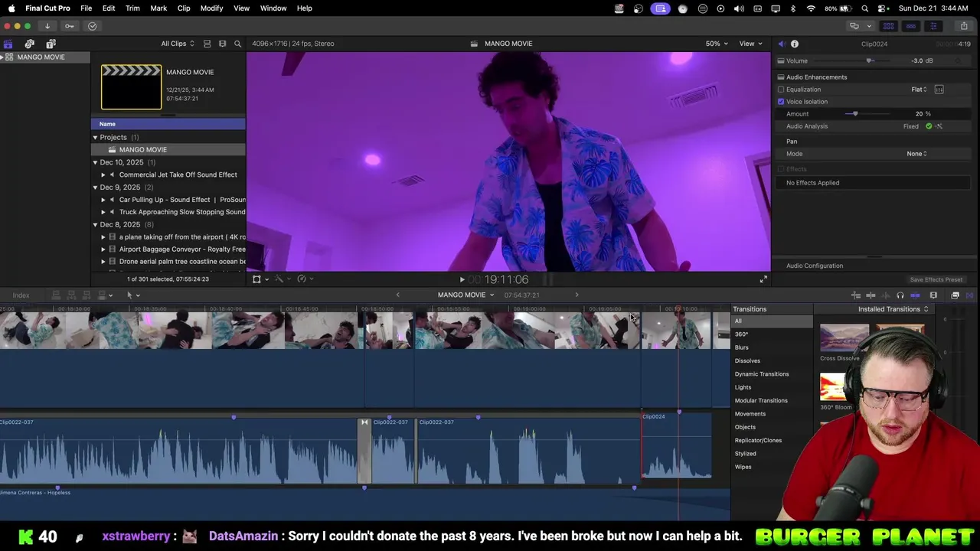This screenshot has width=980, height=551.
Task: Click the Audio Configuration section
Action: 815,266
